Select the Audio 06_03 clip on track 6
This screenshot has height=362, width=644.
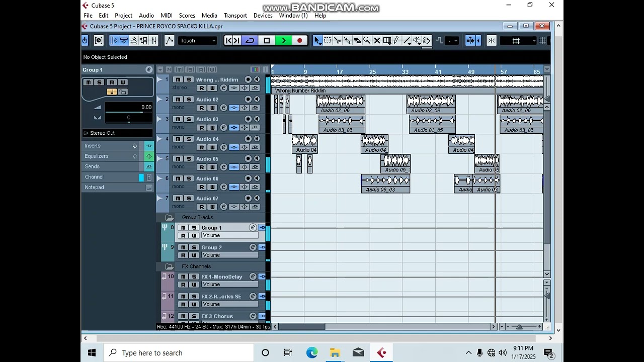[x=385, y=184]
